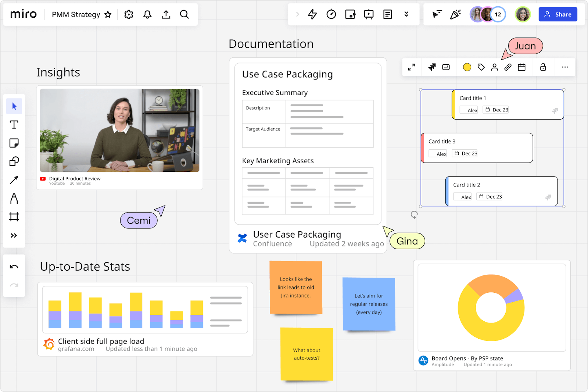Open the yellow color swatch on the card toolbar
This screenshot has width=588, height=392.
(467, 67)
